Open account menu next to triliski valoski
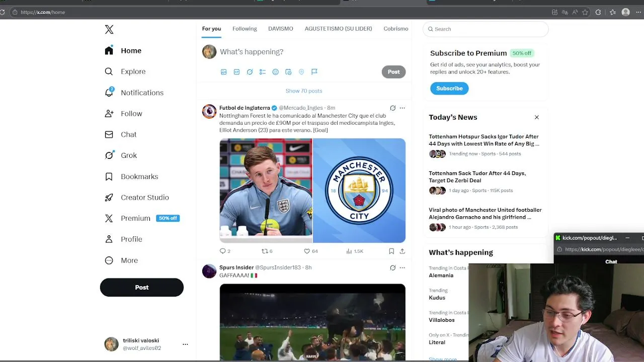 coord(185,344)
